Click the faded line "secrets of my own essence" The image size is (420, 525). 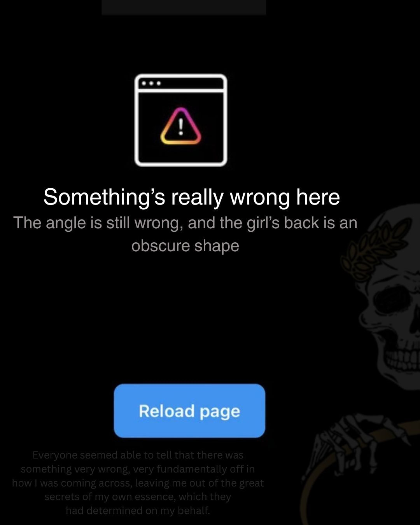[110, 497]
